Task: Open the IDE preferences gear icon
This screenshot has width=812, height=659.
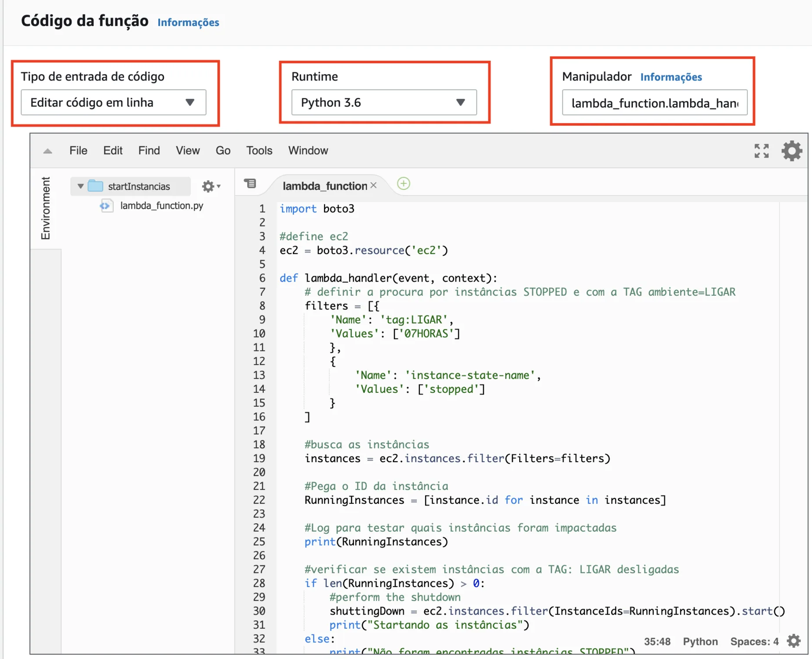Action: [x=792, y=151]
